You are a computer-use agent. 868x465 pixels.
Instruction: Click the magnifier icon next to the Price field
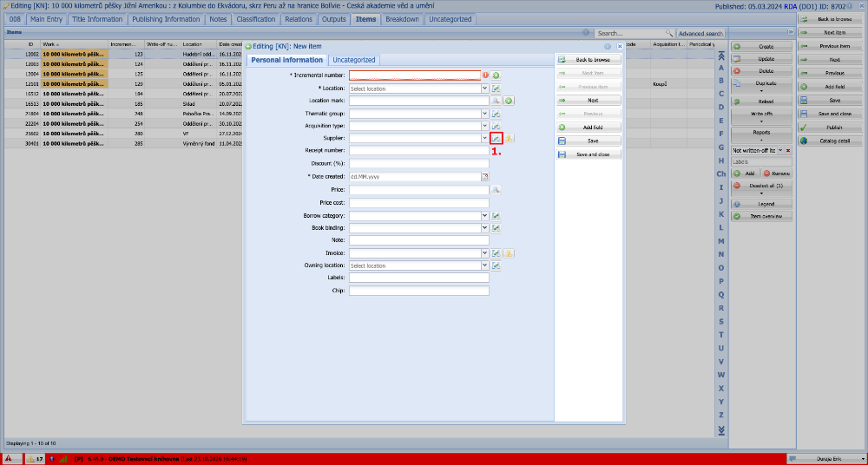pos(496,189)
